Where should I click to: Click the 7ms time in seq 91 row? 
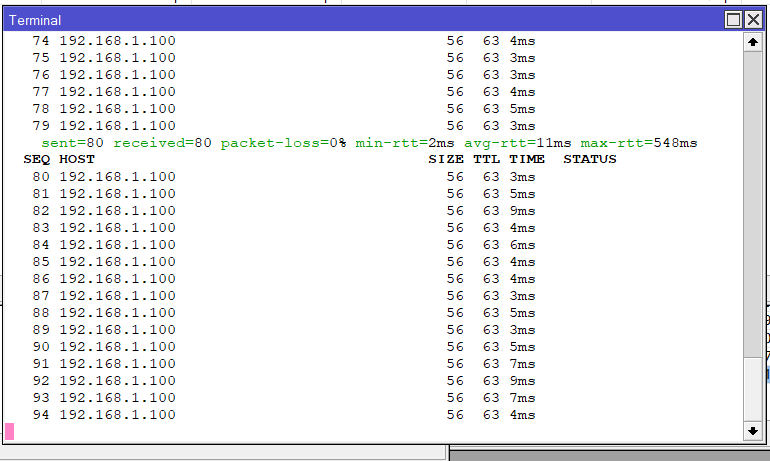[522, 364]
